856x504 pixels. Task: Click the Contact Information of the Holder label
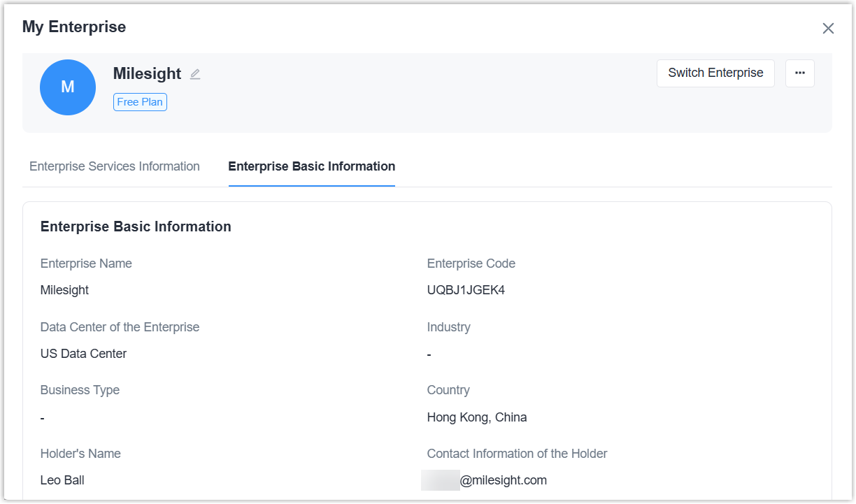tap(517, 454)
